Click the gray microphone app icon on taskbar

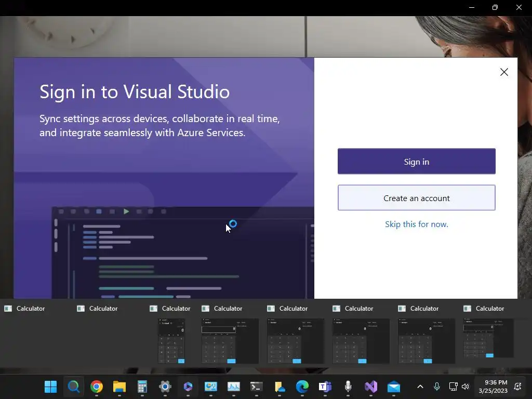pos(348,387)
